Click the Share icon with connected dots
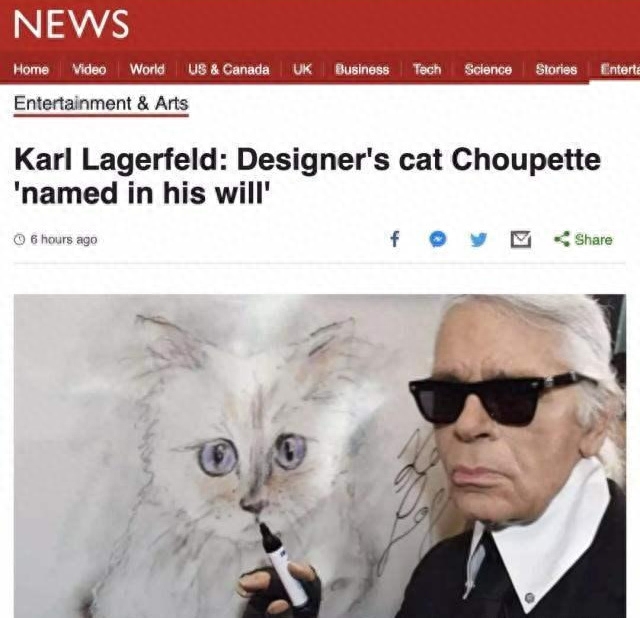Viewport: 640px width, 618px height. click(562, 239)
